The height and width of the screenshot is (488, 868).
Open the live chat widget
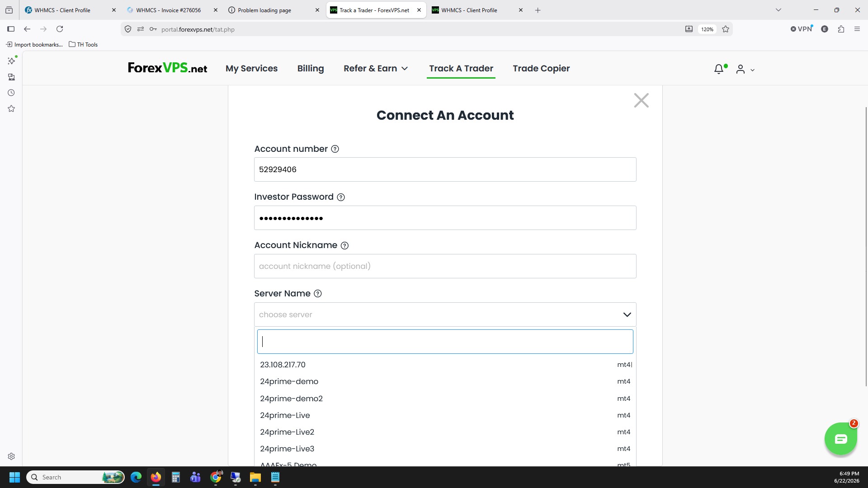(x=840, y=439)
